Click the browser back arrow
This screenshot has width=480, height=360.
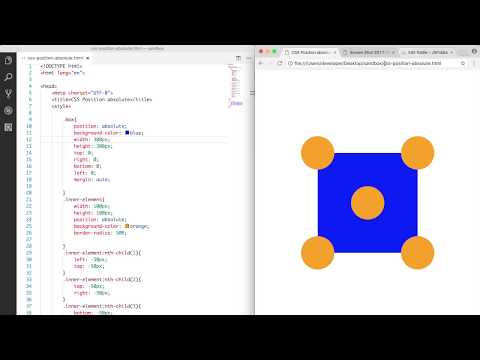coord(261,63)
